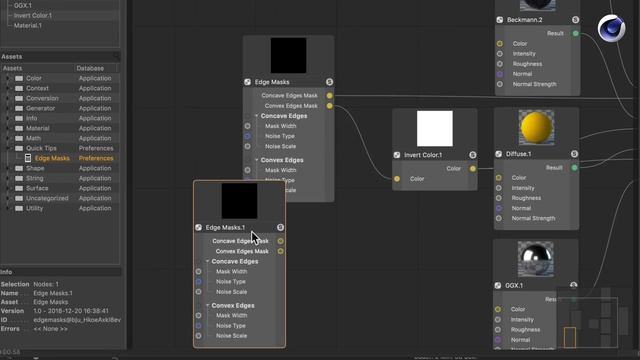Click Concave Edges Mask output port on Edge Masks

click(329, 96)
